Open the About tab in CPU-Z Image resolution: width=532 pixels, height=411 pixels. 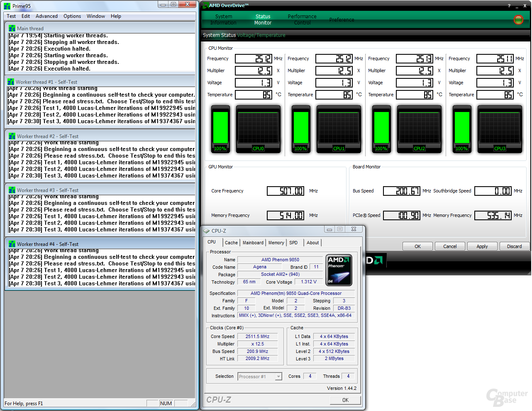pyautogui.click(x=313, y=243)
